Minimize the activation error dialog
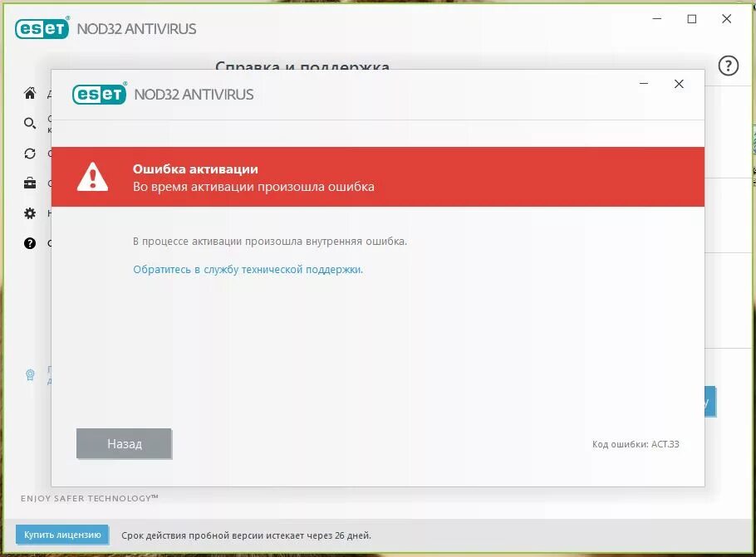Screen dimensions: 756x557 pos(644,84)
